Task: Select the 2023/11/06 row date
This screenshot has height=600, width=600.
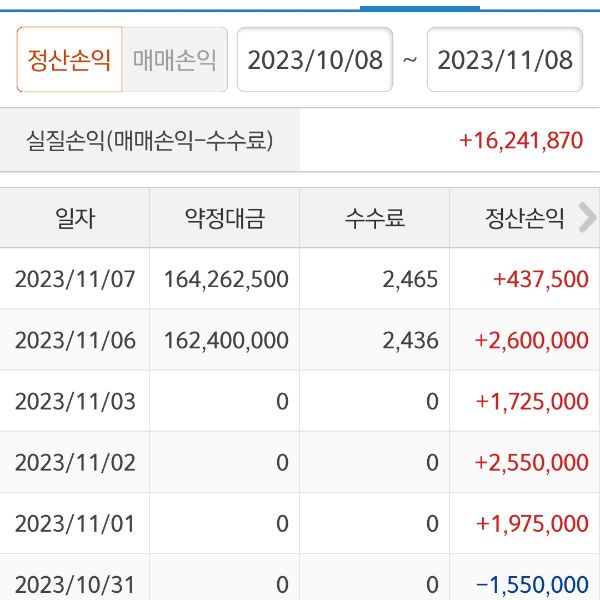Action: click(x=75, y=340)
